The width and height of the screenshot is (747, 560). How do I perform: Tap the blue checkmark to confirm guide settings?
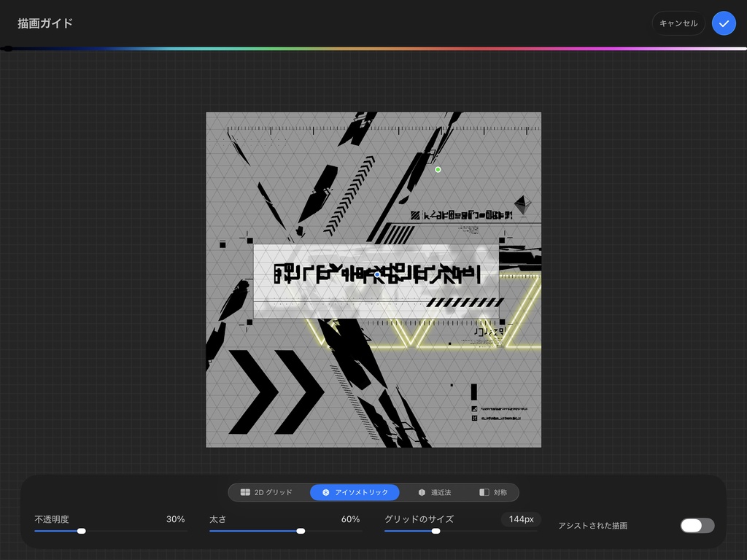[724, 23]
